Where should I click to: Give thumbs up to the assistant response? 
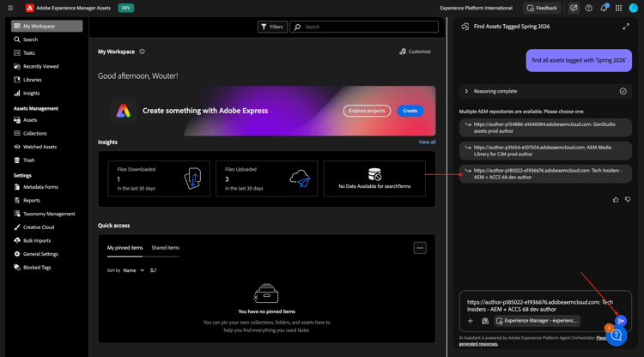click(616, 200)
